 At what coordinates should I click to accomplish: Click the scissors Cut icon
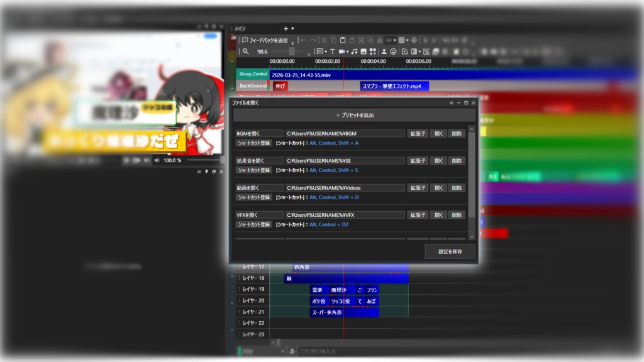tap(324, 39)
